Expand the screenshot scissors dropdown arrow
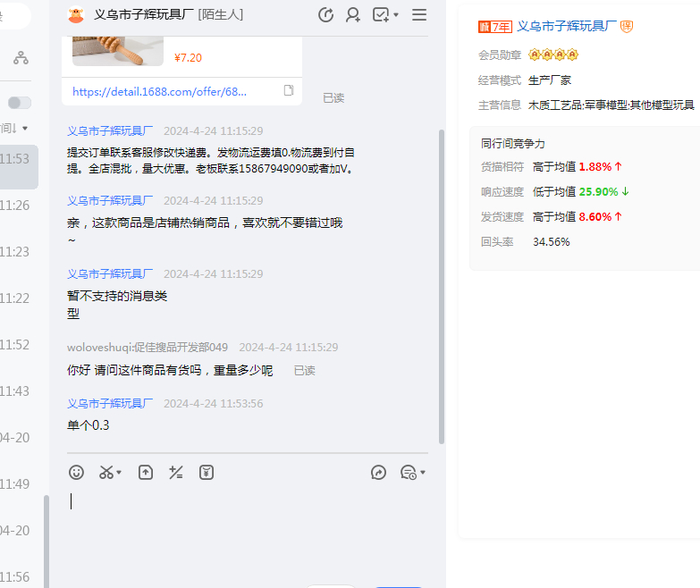This screenshot has width=700, height=588. 119,472
